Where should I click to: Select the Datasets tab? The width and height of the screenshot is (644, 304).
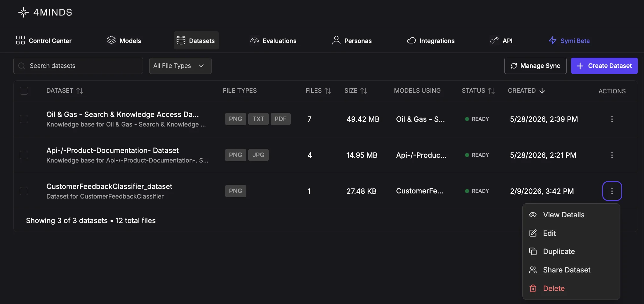(196, 40)
